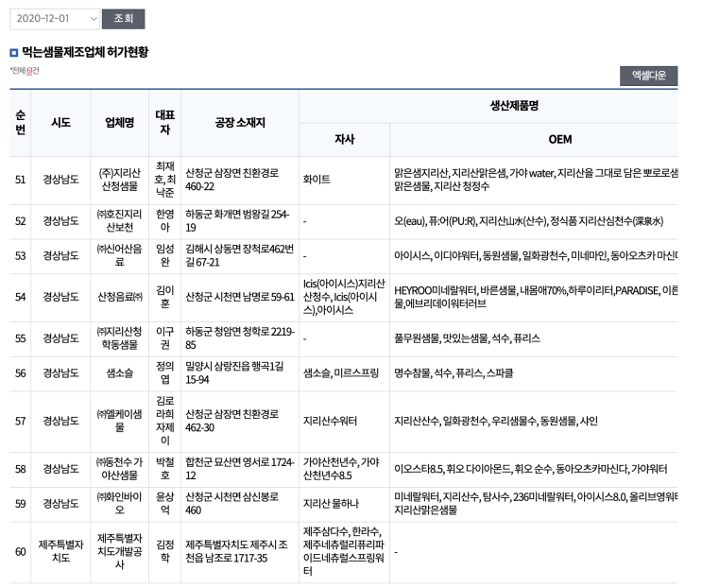Click the 순번 column header
702x588 pixels.
[20, 123]
